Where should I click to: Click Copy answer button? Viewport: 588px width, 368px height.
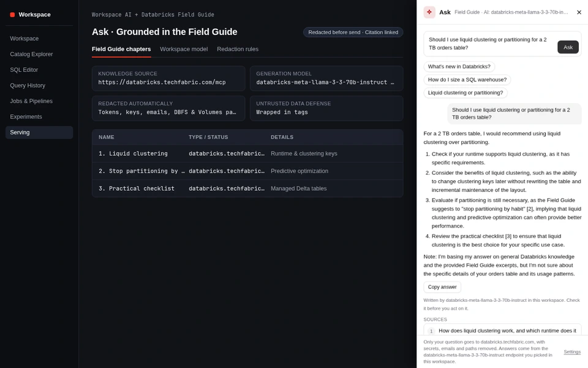pos(442,287)
